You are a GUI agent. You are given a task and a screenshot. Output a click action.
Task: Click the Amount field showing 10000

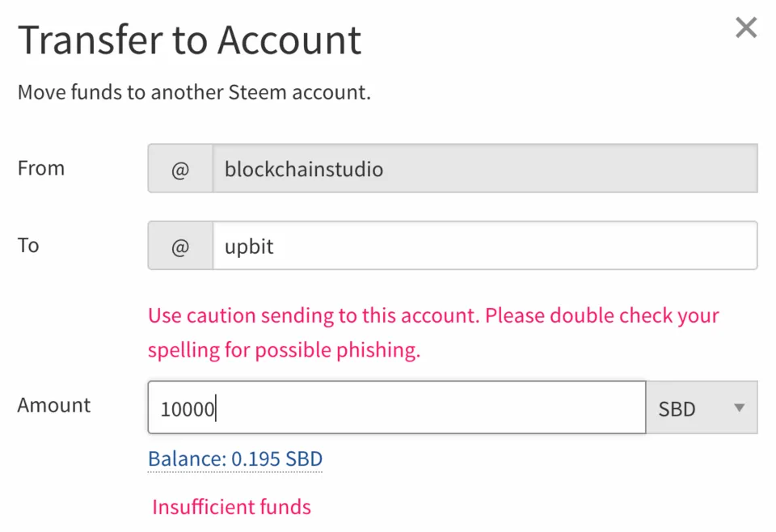click(x=396, y=407)
